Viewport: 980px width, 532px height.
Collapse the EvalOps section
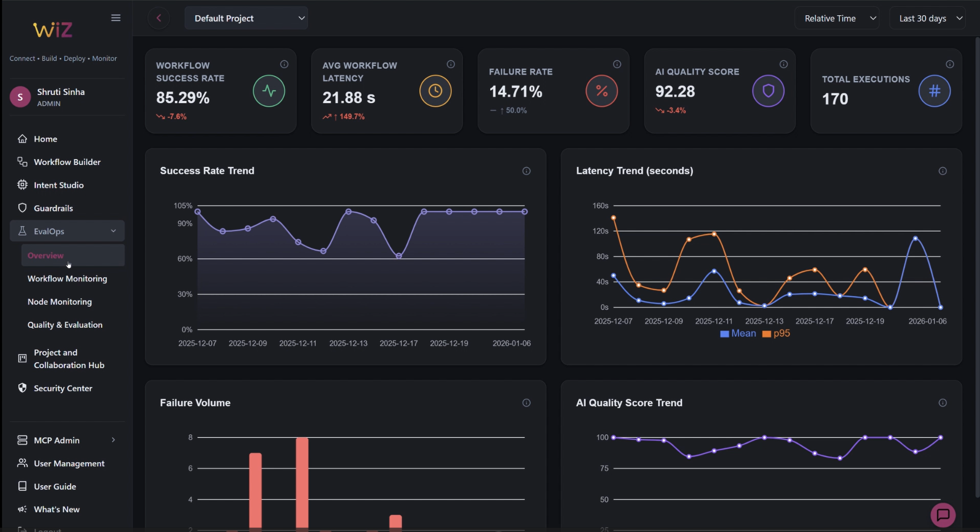[x=113, y=231]
